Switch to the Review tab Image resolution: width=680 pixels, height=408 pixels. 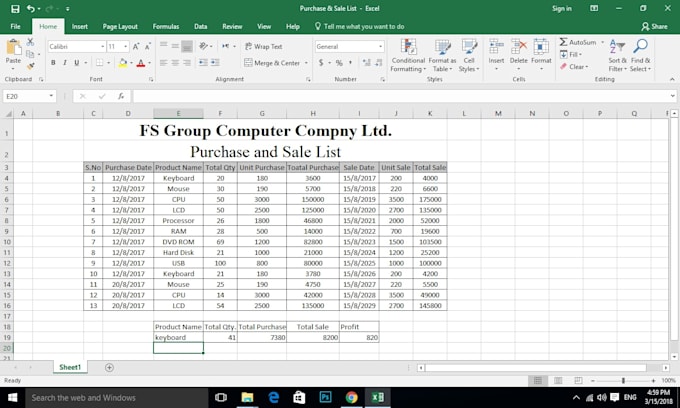[x=232, y=26]
